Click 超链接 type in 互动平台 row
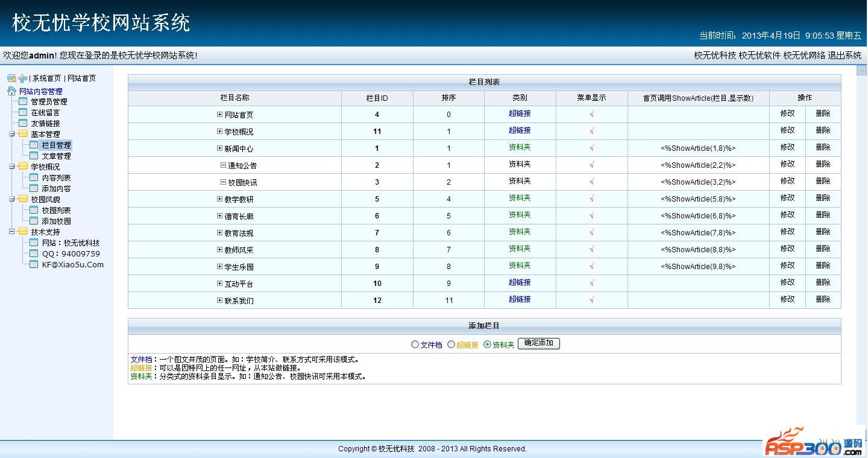Screen dimensions: 868x458 (x=520, y=282)
